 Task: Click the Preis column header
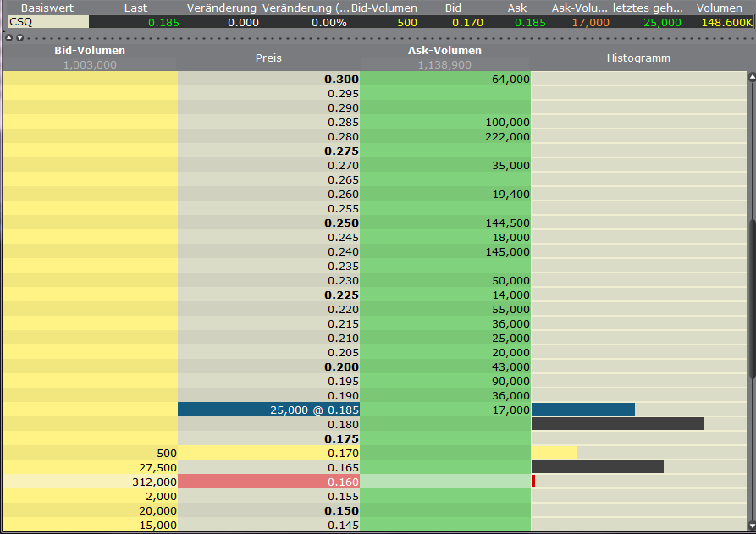(x=268, y=58)
